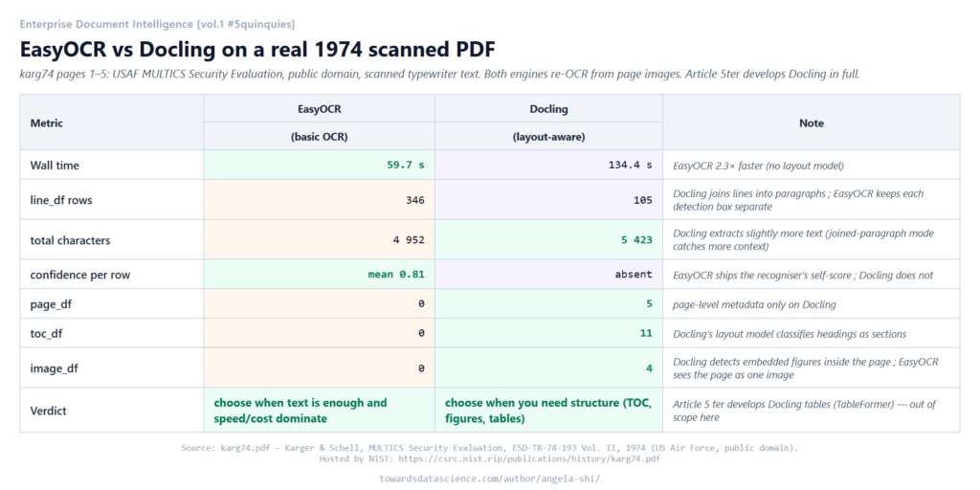980x490 pixels.
Task: Click the 'page_df' row label
Action: 50,303
